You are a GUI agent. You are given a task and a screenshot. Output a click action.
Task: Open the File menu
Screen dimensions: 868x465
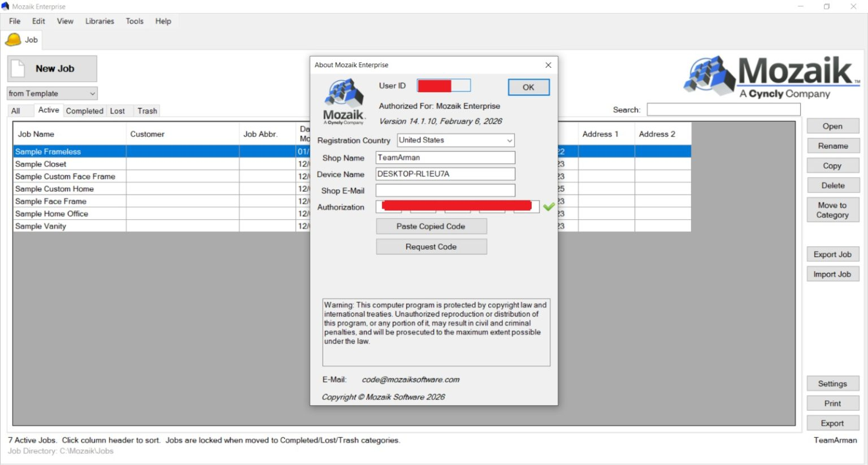click(x=15, y=21)
